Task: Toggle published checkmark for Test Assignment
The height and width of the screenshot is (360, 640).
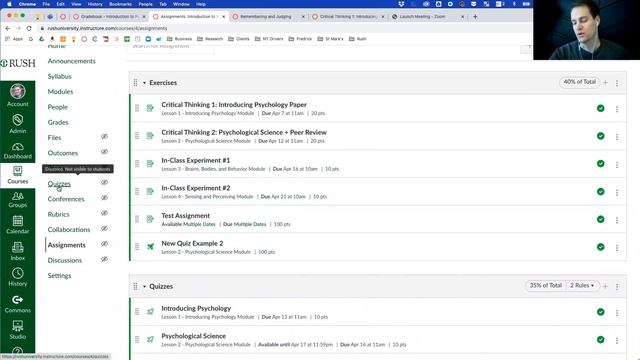Action: click(600, 219)
